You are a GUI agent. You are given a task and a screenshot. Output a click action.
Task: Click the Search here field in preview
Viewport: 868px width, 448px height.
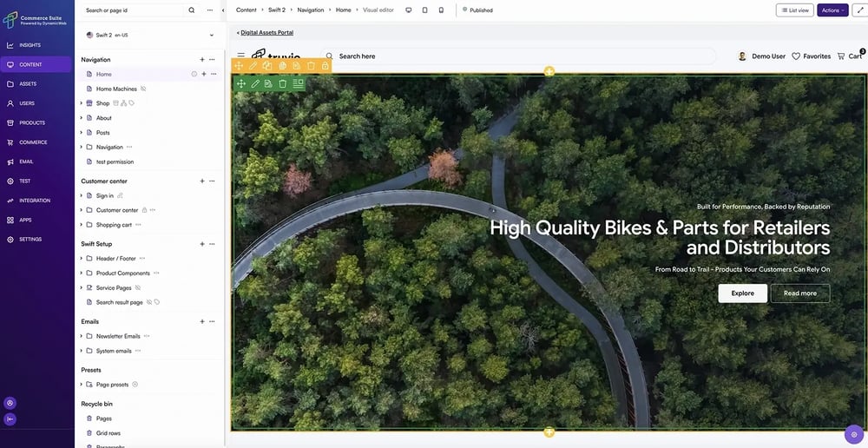(x=518, y=56)
